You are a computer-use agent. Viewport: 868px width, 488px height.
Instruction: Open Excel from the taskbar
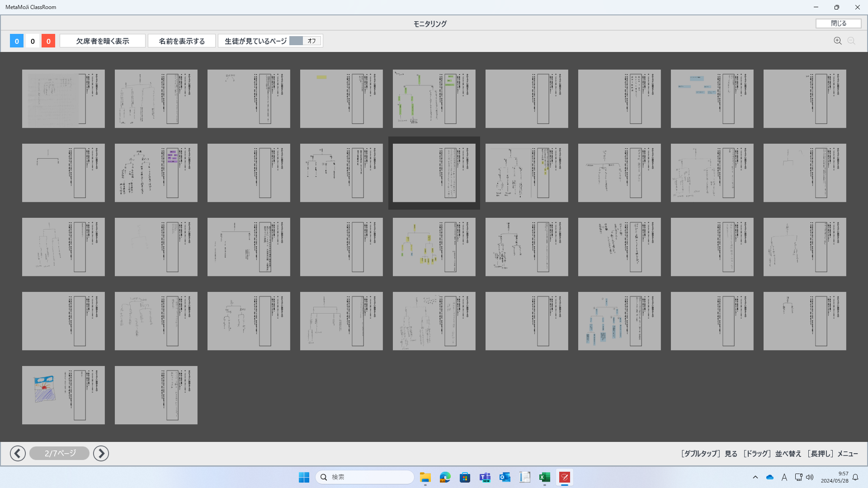click(x=544, y=477)
